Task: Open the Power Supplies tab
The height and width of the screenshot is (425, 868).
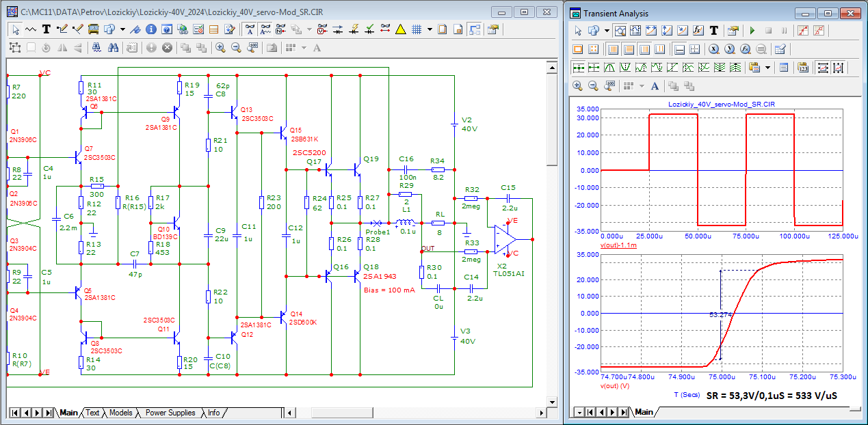Action: pos(170,413)
